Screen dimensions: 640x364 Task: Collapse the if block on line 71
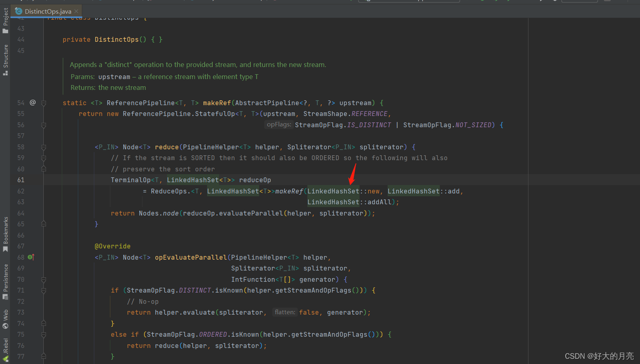44,291
